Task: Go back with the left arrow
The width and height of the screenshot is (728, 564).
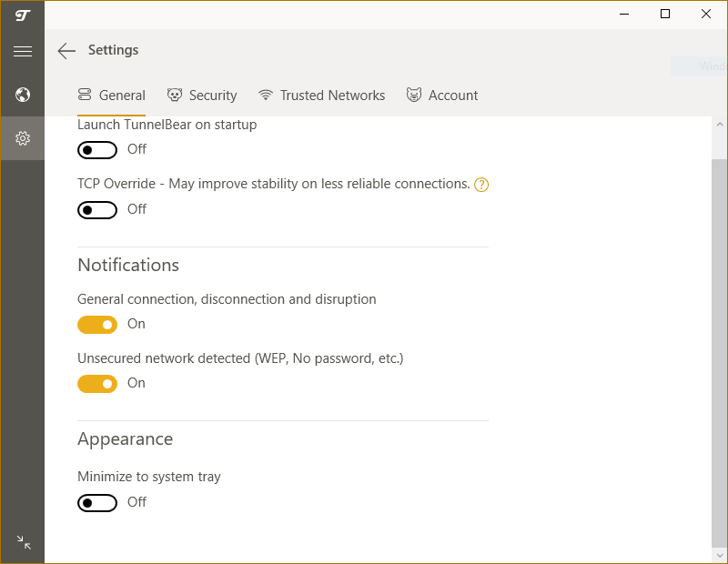Action: coord(66,51)
